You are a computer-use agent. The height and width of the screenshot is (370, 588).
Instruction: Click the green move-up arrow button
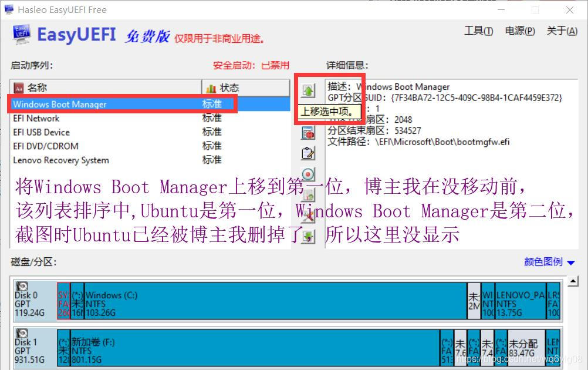(308, 90)
